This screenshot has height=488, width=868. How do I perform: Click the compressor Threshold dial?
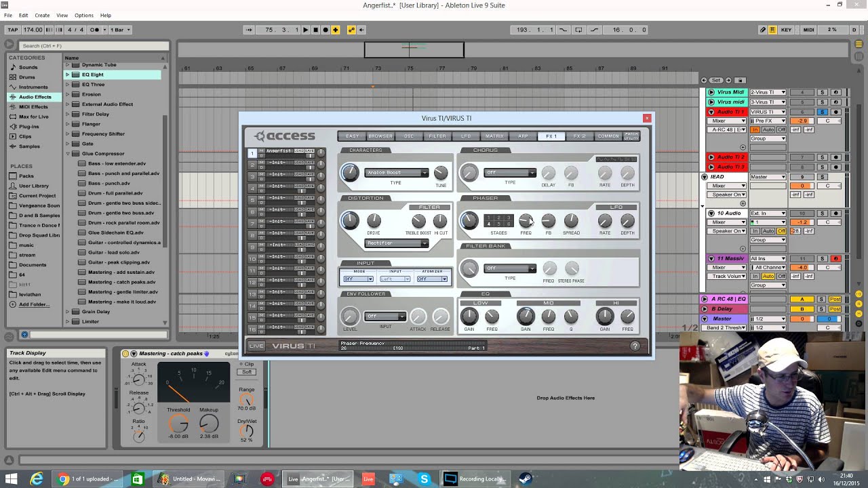click(x=178, y=424)
